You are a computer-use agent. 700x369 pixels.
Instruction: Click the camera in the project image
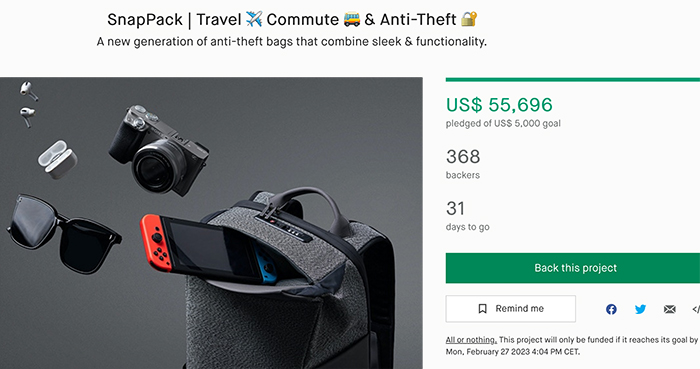click(158, 149)
